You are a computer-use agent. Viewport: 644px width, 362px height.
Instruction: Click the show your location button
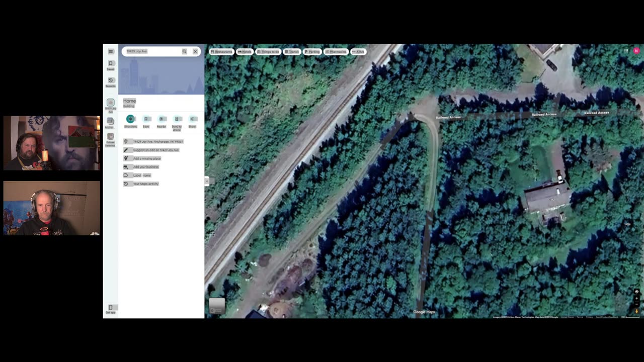click(636, 292)
